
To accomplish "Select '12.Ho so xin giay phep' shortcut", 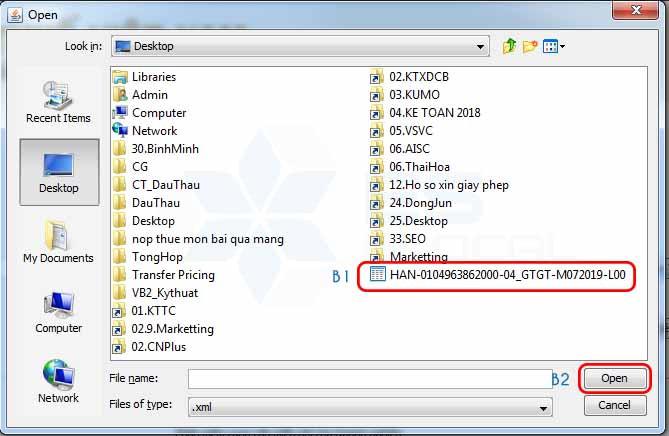I will pos(439,185).
